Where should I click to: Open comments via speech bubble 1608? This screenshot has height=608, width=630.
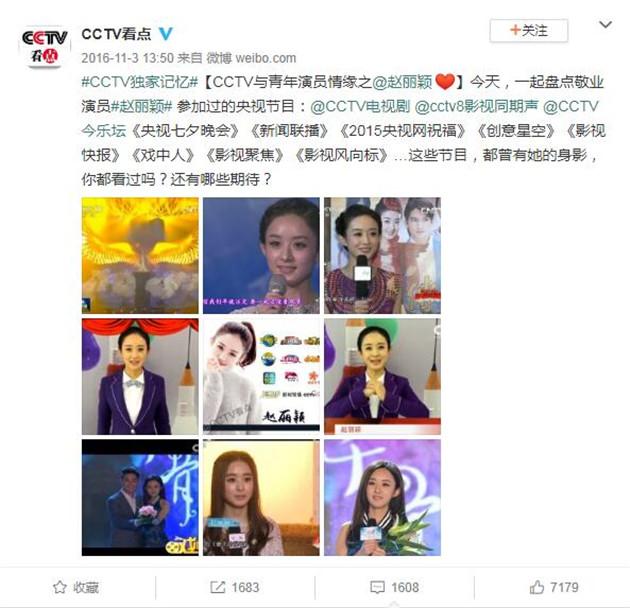point(394,588)
